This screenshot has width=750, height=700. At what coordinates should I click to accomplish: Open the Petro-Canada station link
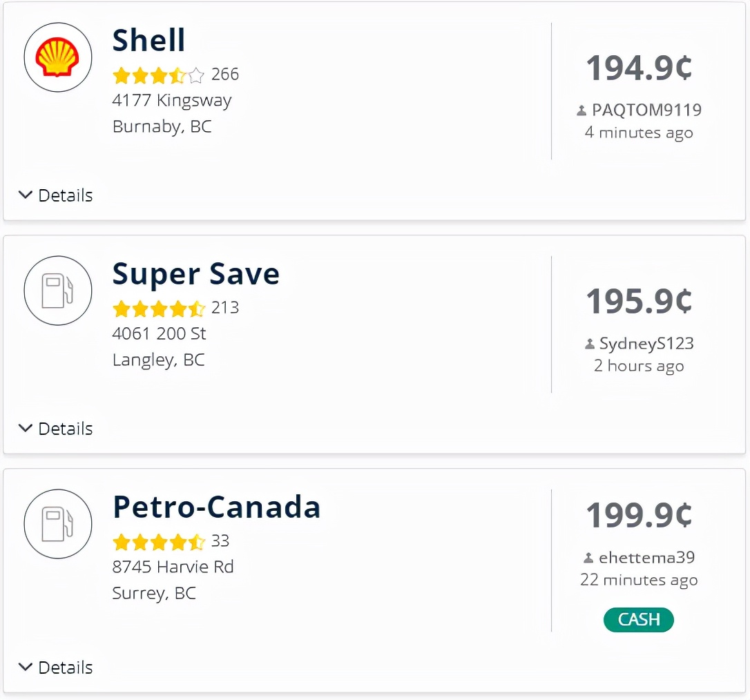217,507
